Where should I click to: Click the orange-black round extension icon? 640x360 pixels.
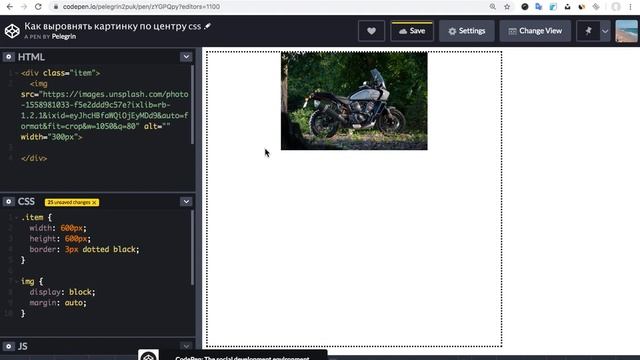pos(582,7)
